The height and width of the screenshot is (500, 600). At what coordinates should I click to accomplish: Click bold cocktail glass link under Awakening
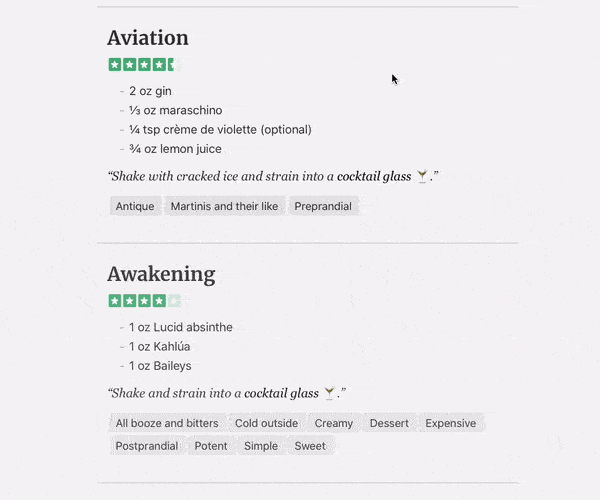tap(282, 393)
